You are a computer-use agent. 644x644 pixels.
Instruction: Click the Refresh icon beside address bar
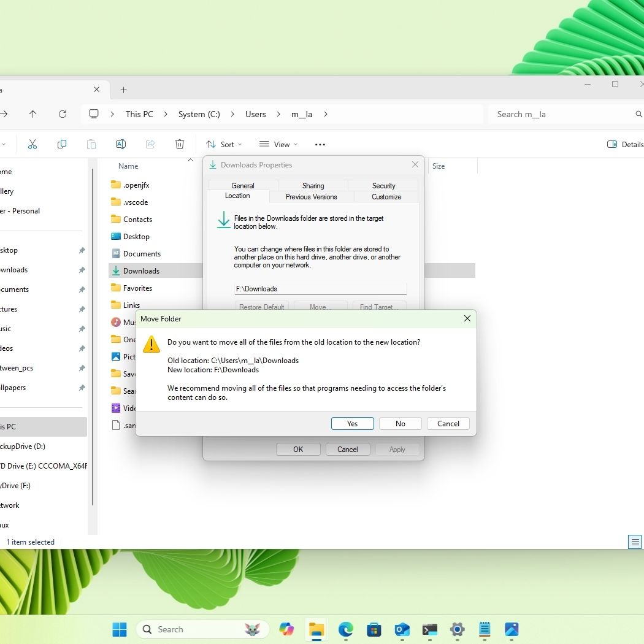click(63, 114)
